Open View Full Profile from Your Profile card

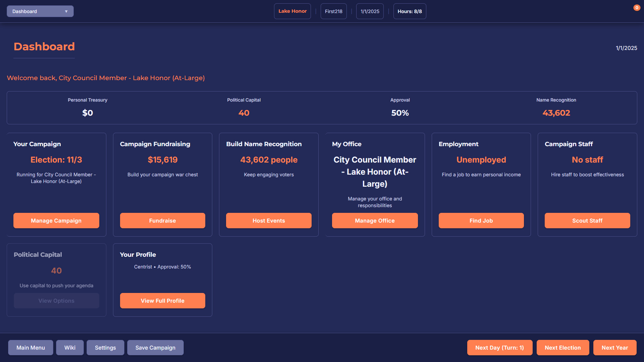[x=162, y=301]
